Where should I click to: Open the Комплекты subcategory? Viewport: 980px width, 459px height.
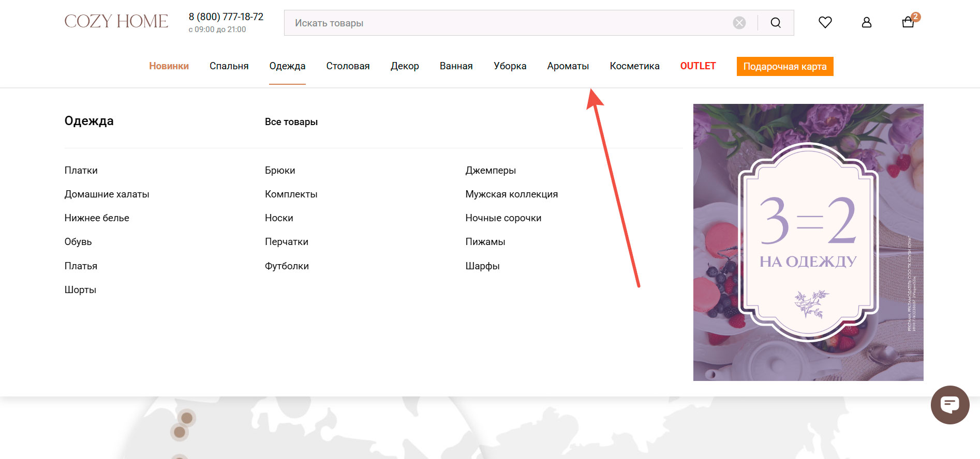click(291, 194)
